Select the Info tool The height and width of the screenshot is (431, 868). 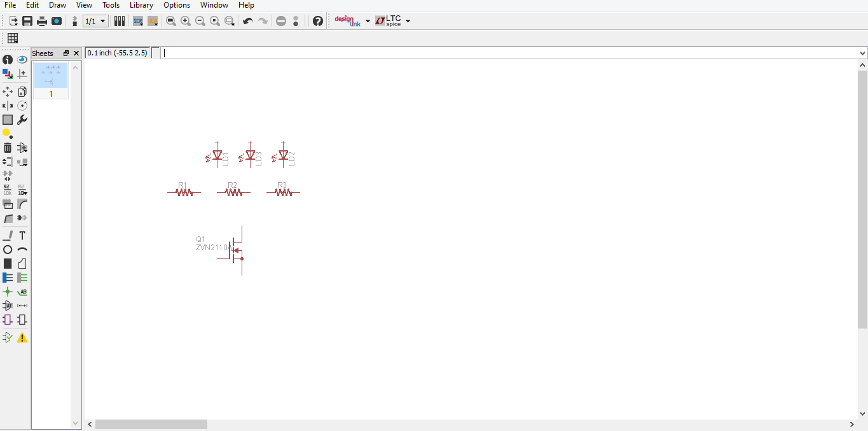(8, 60)
